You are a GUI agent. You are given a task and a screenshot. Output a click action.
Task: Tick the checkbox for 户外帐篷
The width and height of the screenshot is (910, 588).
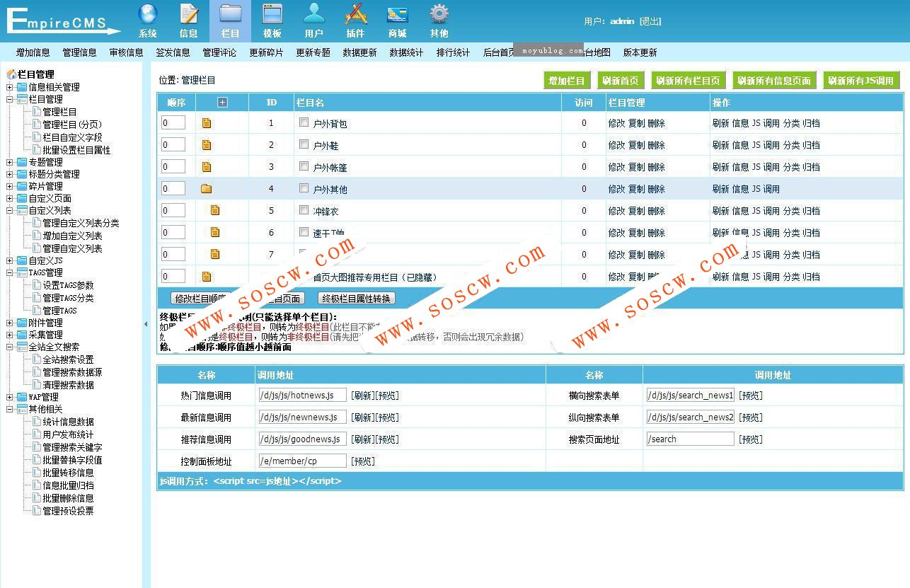coord(304,166)
